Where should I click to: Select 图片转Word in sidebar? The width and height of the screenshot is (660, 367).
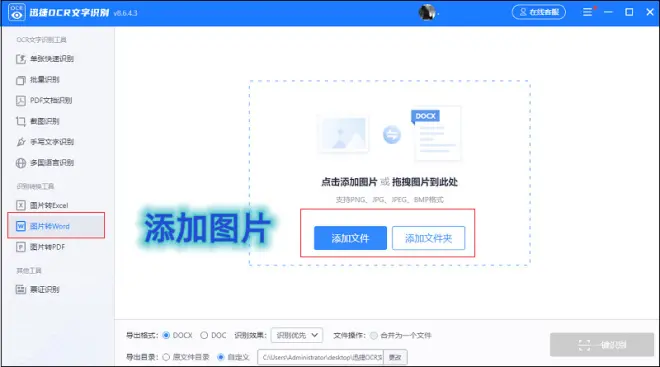(x=56, y=226)
